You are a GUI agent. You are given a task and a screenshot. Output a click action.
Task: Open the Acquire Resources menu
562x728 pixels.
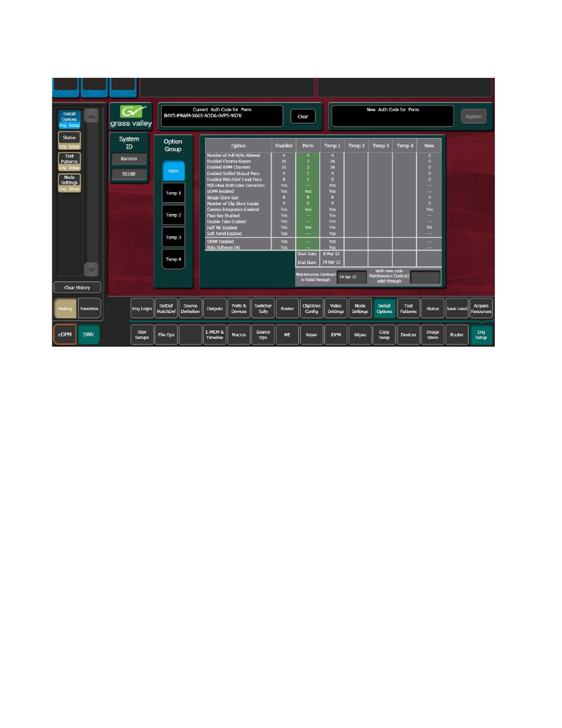481,308
